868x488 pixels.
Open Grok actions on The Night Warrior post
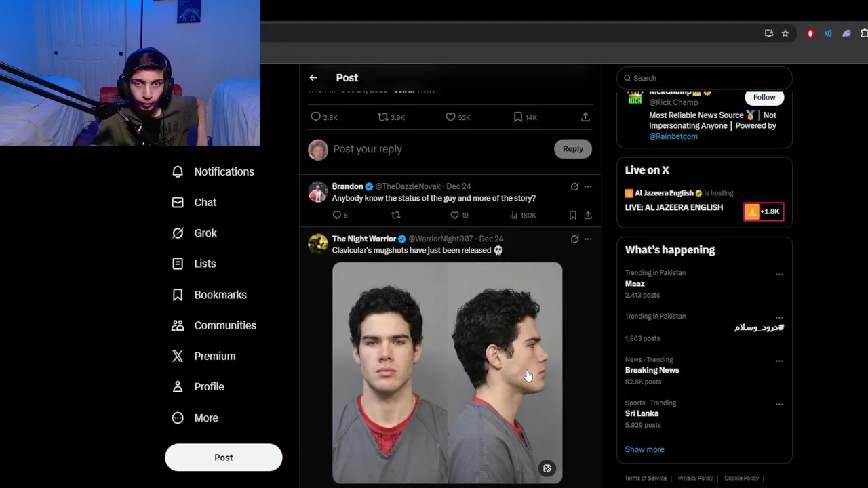click(574, 239)
